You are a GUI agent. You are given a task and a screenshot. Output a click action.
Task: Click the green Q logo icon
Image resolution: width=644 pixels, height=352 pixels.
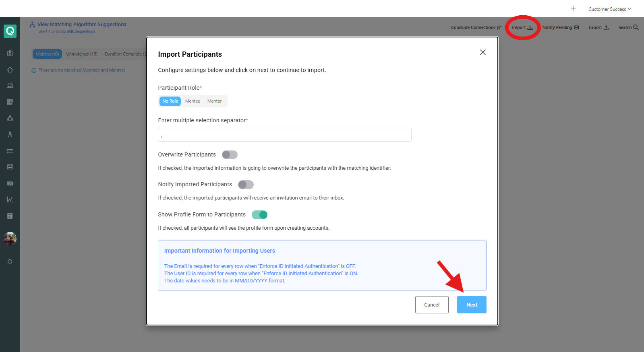click(x=10, y=31)
